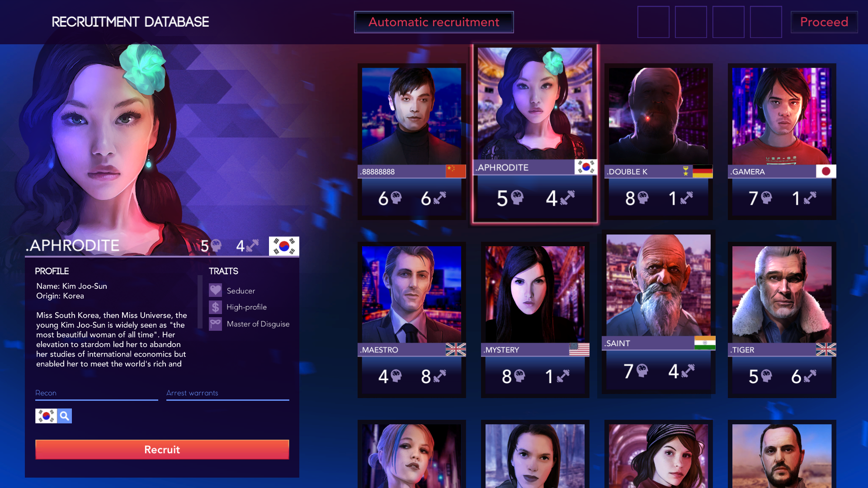The width and height of the screenshot is (868, 488).
Task: Choose the .MAESTRO agent card
Action: [x=411, y=320]
